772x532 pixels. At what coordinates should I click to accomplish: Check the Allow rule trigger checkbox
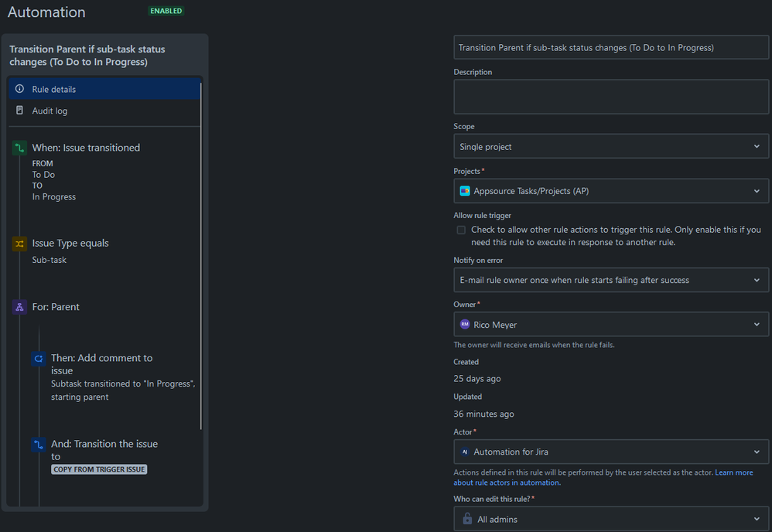click(461, 230)
